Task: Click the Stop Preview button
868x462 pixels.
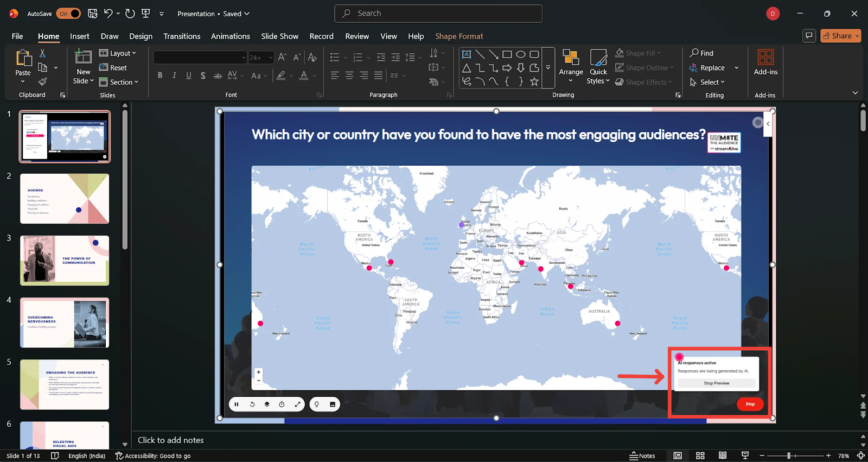Action: (x=716, y=383)
